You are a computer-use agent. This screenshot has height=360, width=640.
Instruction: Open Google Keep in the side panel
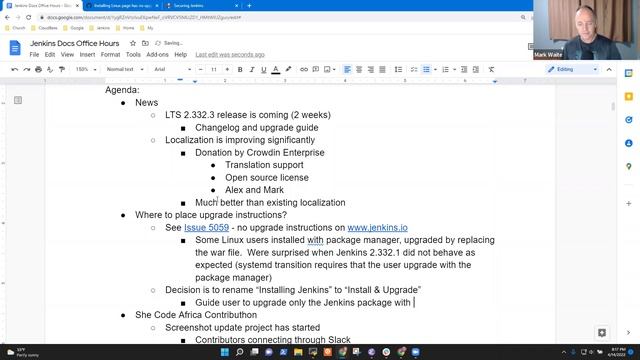tap(629, 97)
